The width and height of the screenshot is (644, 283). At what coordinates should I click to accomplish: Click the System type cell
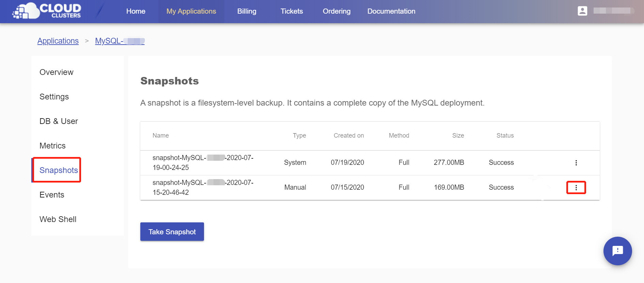click(x=295, y=163)
